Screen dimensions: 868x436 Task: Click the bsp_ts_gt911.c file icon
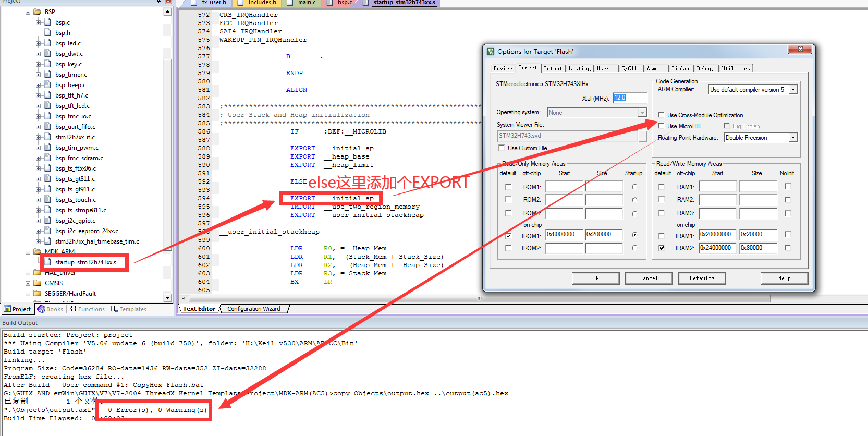click(47, 189)
